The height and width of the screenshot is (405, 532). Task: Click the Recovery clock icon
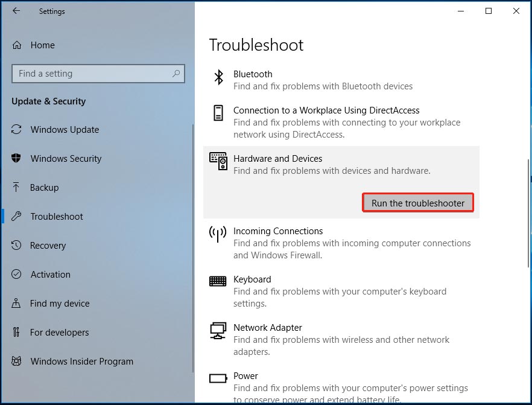16,245
